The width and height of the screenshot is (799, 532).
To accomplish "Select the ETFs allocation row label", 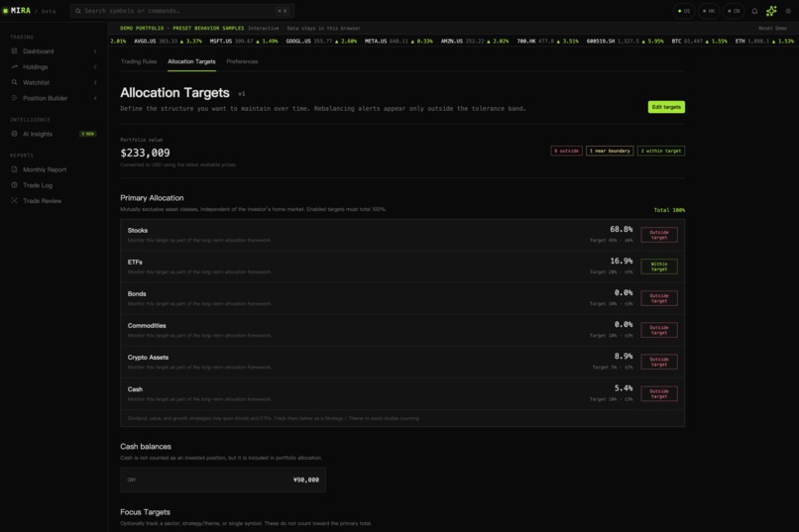I will [x=135, y=263].
